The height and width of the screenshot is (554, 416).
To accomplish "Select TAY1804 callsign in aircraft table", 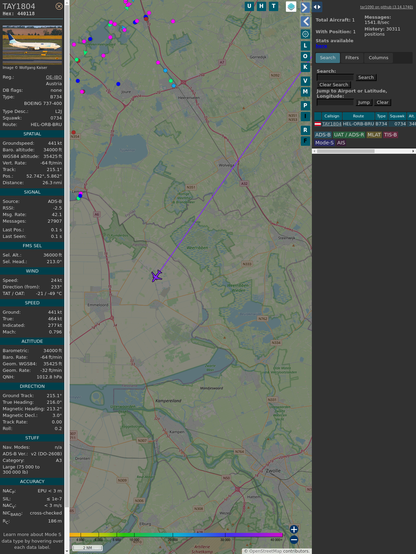I will coord(332,124).
